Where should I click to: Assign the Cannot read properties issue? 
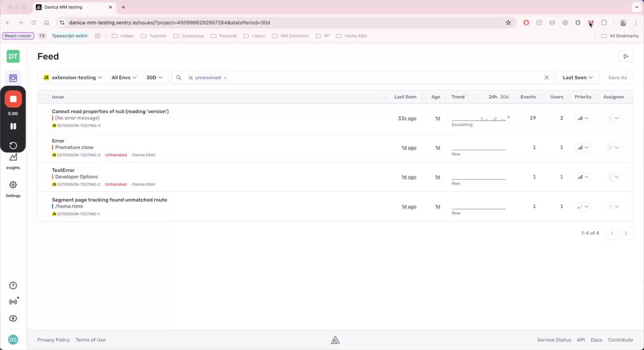pyautogui.click(x=613, y=118)
